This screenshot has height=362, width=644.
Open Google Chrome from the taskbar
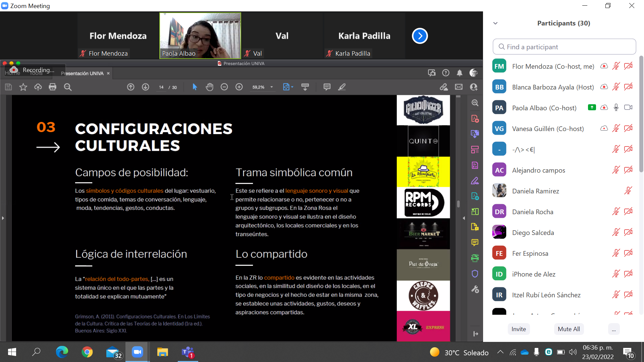point(87,352)
